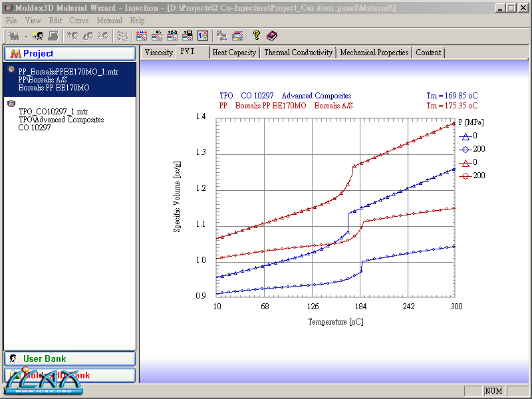Click the Project panel header button
The image size is (532, 399).
[x=70, y=53]
